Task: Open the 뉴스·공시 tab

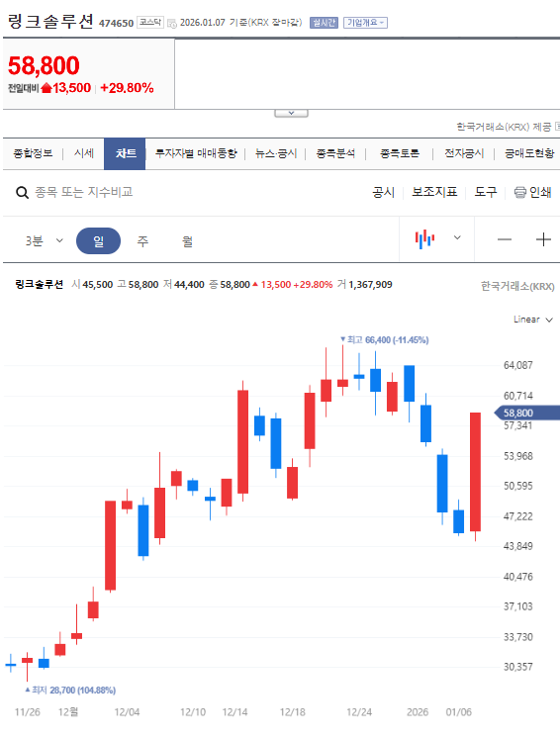Action: (x=276, y=153)
